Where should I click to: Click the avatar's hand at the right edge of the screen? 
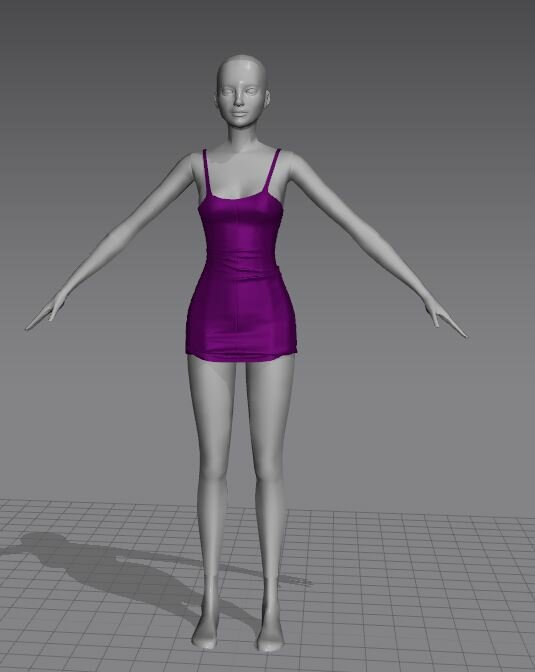[x=445, y=317]
